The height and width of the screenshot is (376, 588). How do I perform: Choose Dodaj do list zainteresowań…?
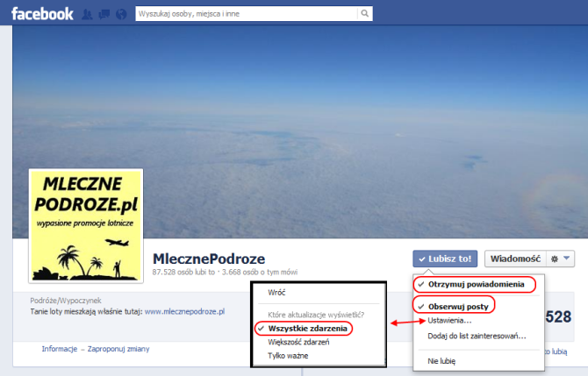[477, 335]
